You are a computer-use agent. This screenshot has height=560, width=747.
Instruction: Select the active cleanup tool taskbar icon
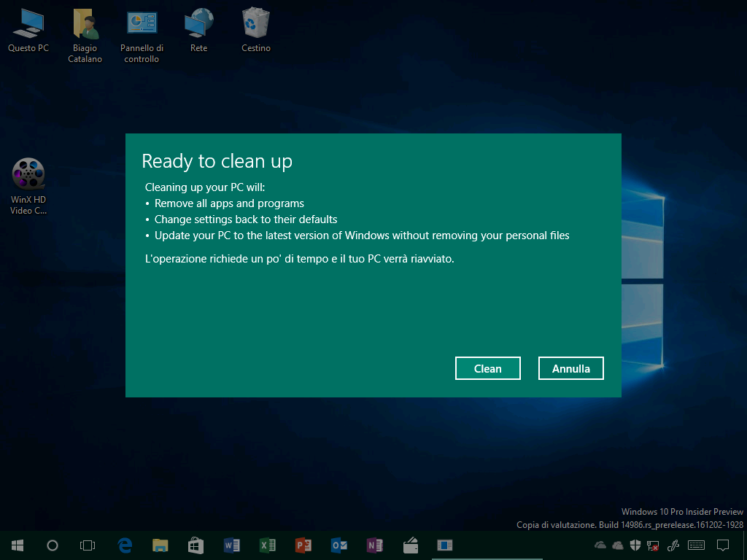point(444,545)
